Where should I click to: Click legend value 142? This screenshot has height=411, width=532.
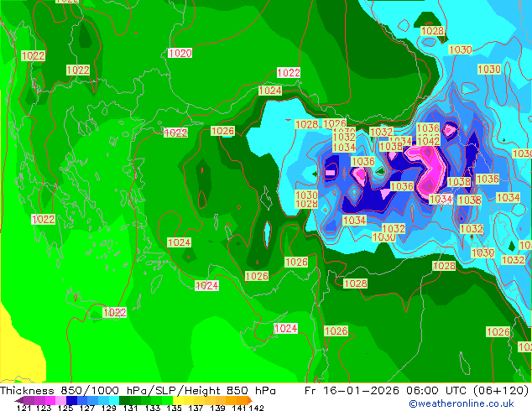256,408
